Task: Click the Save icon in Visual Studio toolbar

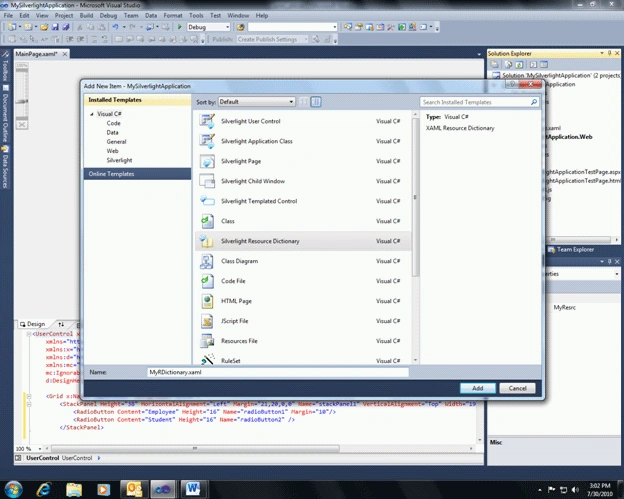Action: [x=55, y=27]
